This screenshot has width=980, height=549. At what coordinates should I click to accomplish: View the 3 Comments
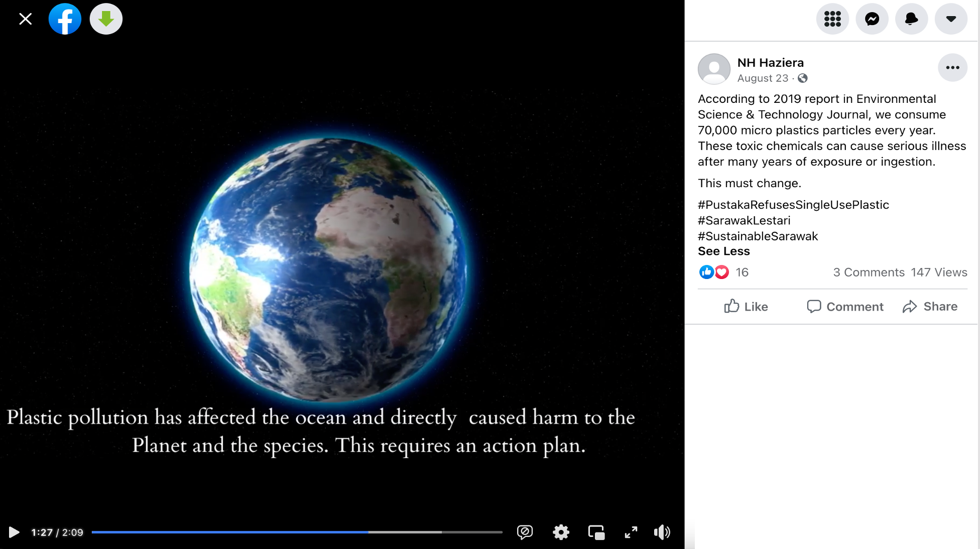point(869,272)
